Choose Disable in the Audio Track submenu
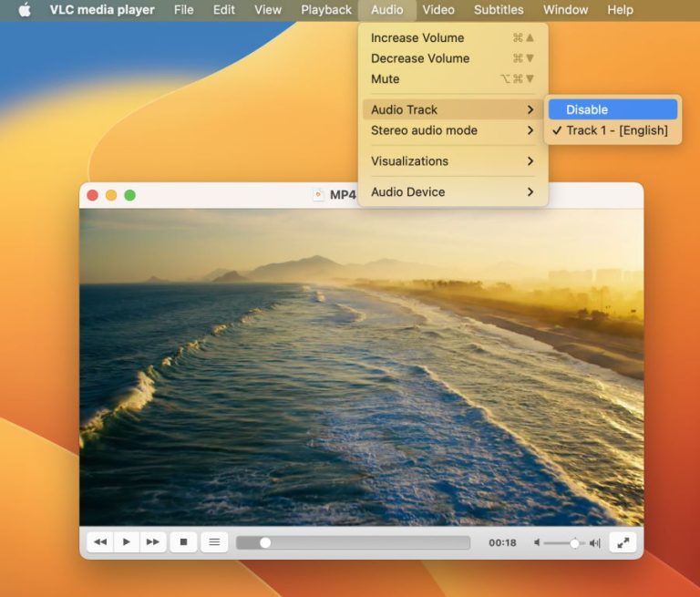 click(x=612, y=109)
